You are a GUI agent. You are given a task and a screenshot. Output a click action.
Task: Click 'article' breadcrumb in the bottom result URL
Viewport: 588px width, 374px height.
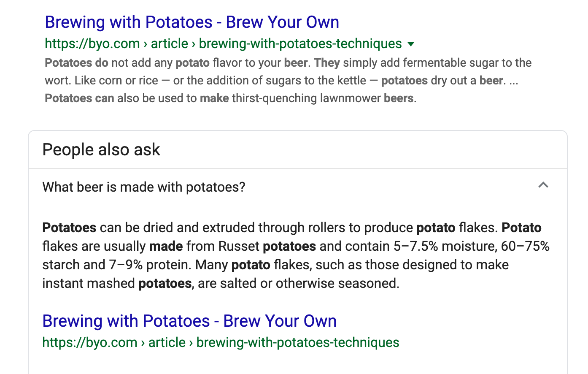pos(167,342)
